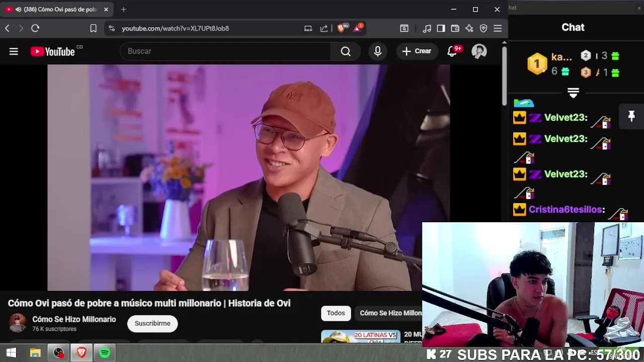The width and height of the screenshot is (644, 362).
Task: Open the media control music note icon
Action: [427, 28]
